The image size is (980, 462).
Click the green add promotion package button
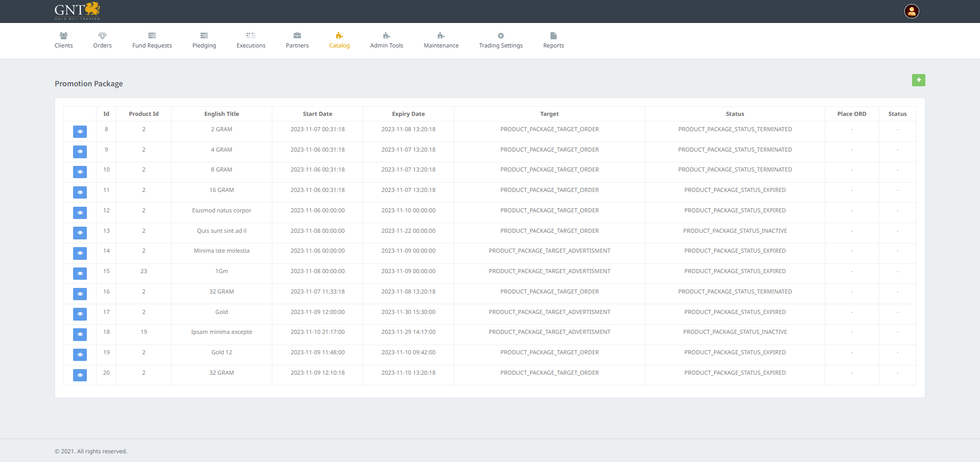click(x=918, y=80)
